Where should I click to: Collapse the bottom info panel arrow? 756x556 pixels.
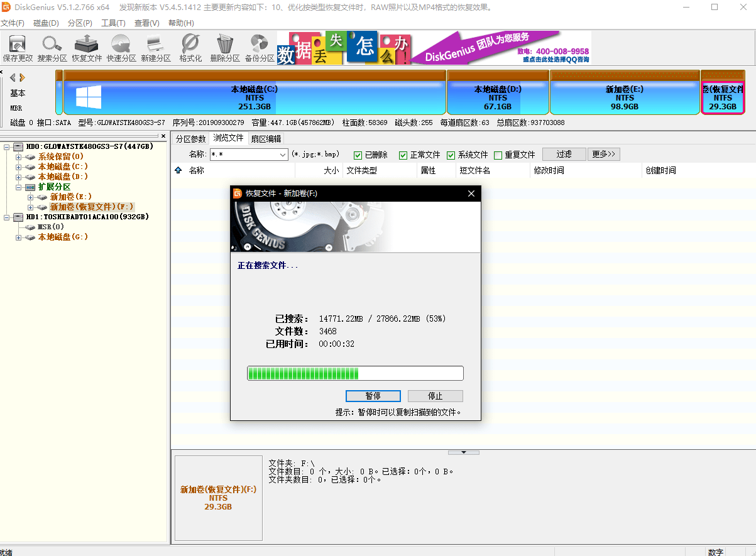coord(464,452)
